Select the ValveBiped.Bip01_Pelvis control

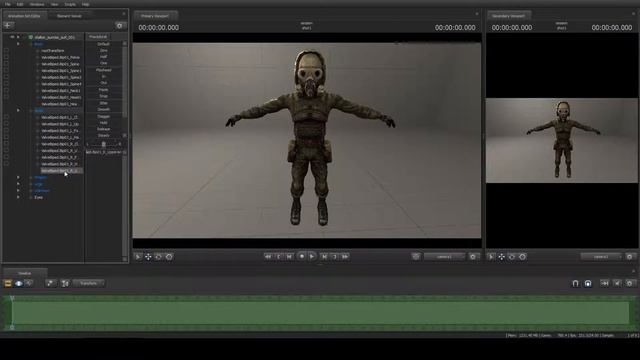60,58
